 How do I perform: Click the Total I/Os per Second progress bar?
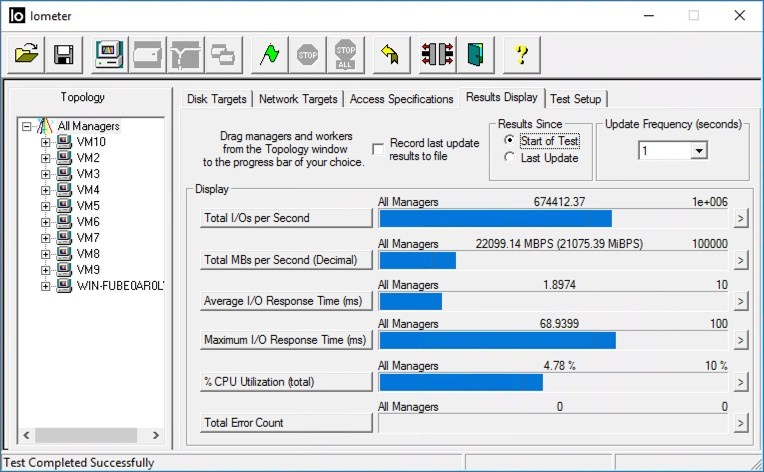coord(553,219)
